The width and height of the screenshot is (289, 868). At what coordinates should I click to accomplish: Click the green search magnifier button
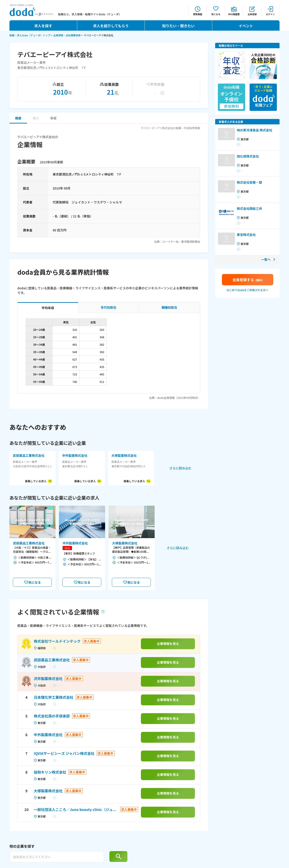pos(118,856)
